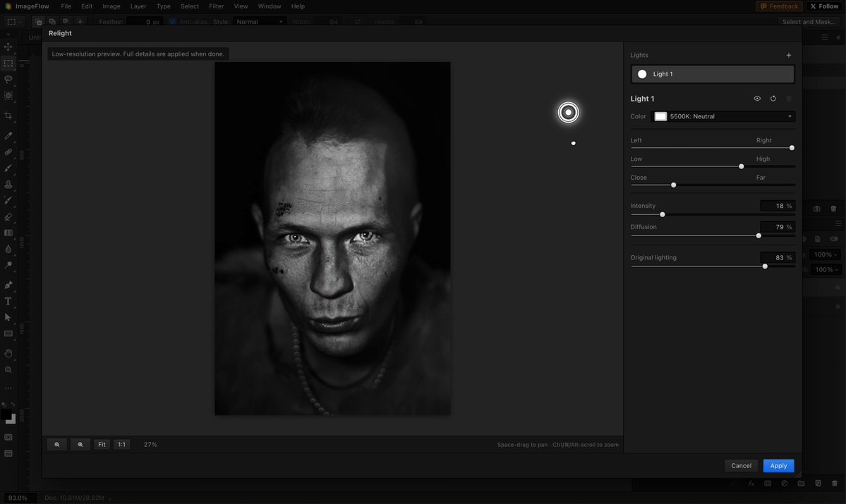
Task: Select the Path Selection arrow tool
Action: pyautogui.click(x=8, y=317)
